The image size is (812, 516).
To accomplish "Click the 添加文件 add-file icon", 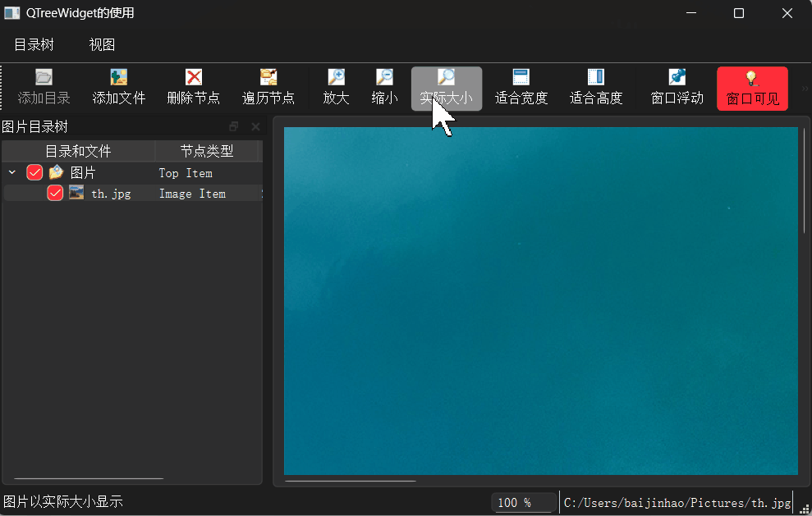I will click(118, 78).
